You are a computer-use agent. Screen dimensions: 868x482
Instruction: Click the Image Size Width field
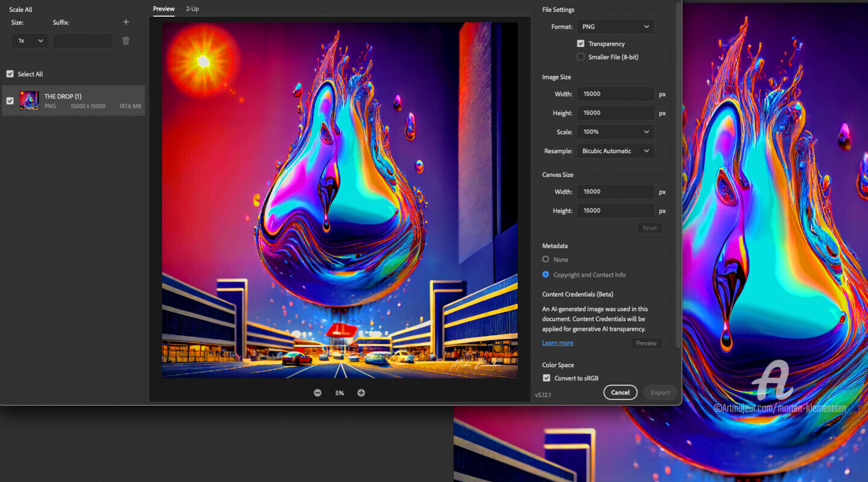(x=615, y=94)
